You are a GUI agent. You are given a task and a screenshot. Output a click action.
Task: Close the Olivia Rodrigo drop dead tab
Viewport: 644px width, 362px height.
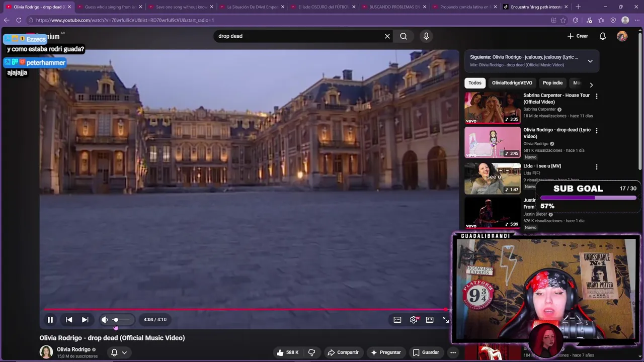point(69,7)
